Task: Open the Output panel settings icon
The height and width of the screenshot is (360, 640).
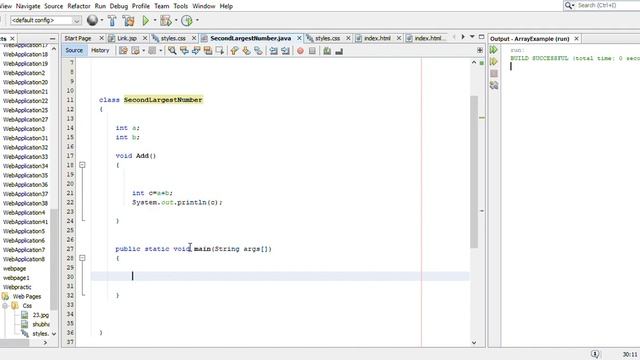Action: pyautogui.click(x=494, y=85)
